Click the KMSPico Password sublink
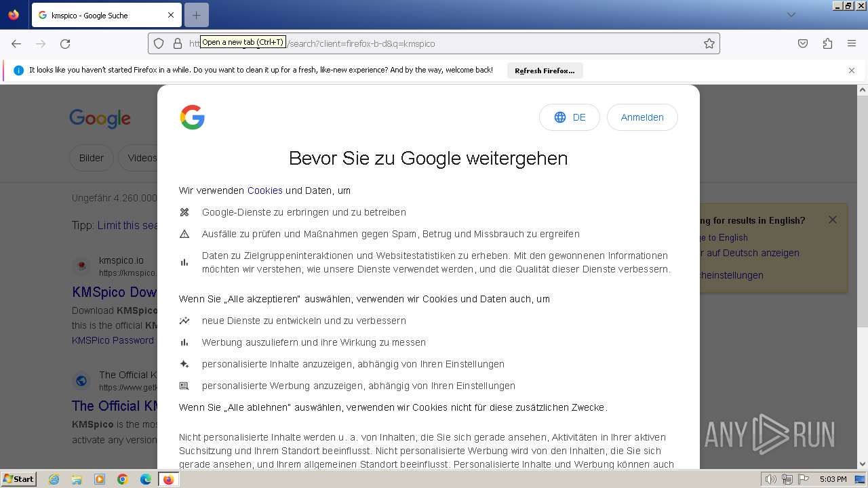Viewport: 868px width, 488px height. 113,340
